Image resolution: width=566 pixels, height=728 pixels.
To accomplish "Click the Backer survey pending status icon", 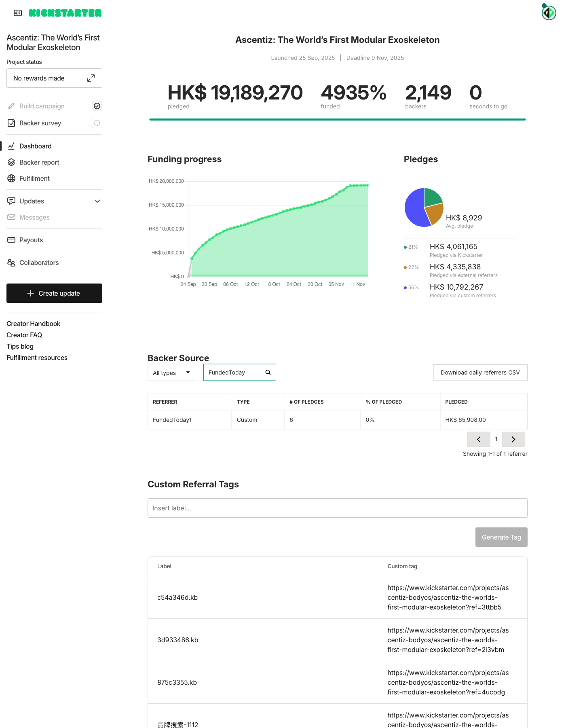I will pos(97,123).
